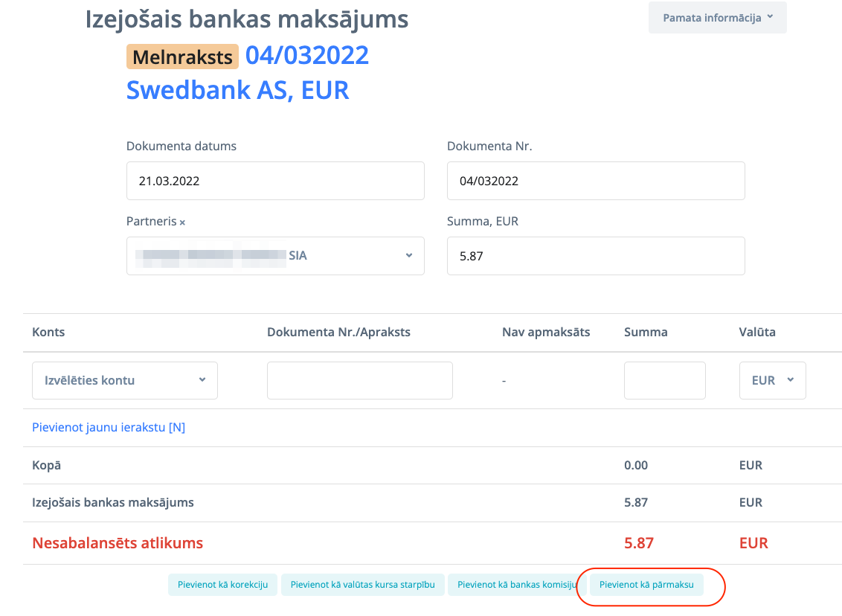Expand the Pamata informācija dropdown

717,18
